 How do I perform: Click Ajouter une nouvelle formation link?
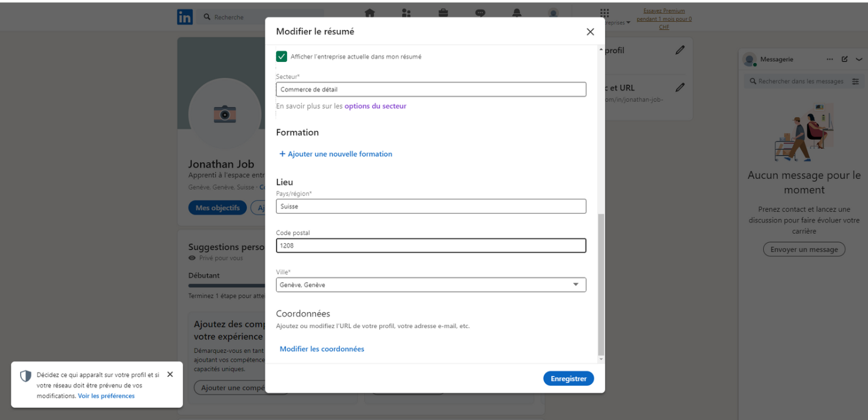click(336, 154)
